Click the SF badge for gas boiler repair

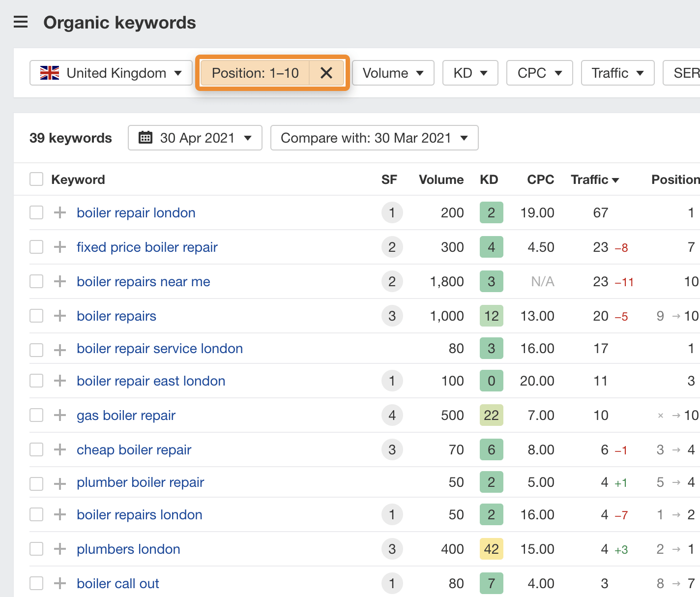[392, 415]
